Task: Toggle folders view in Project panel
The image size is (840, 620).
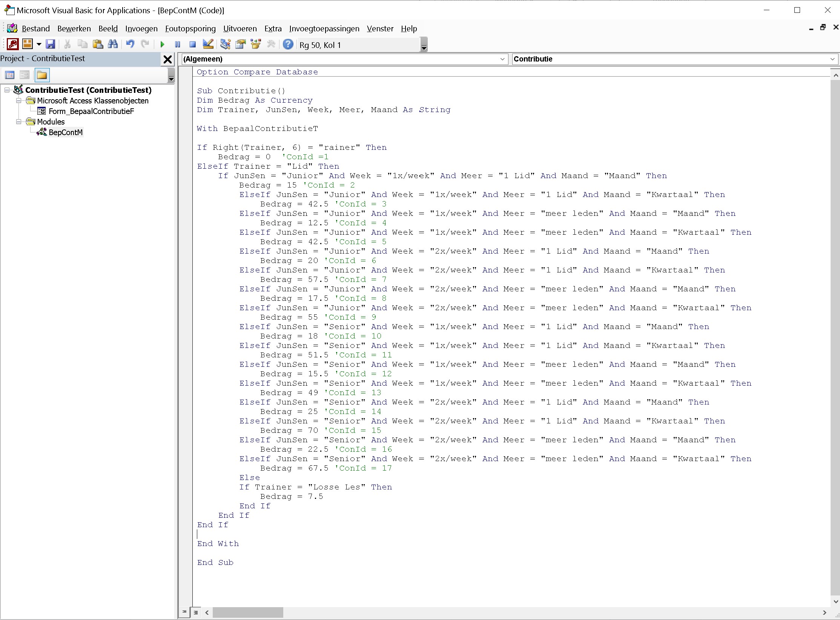Action: 42,75
